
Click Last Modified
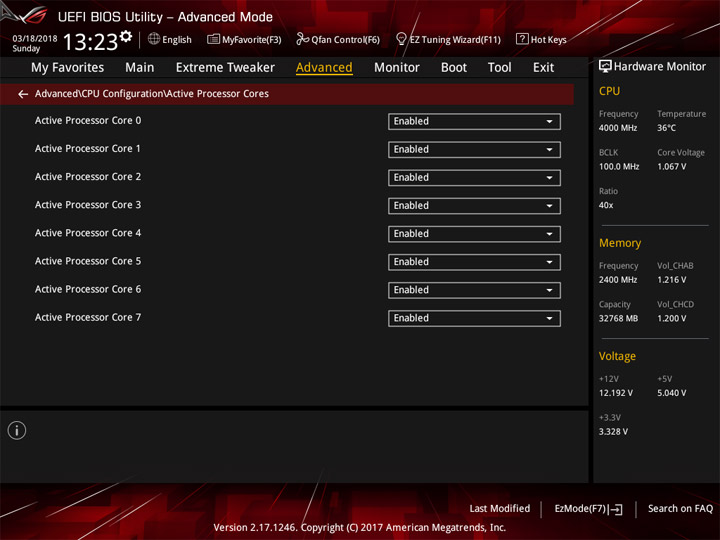(500, 509)
